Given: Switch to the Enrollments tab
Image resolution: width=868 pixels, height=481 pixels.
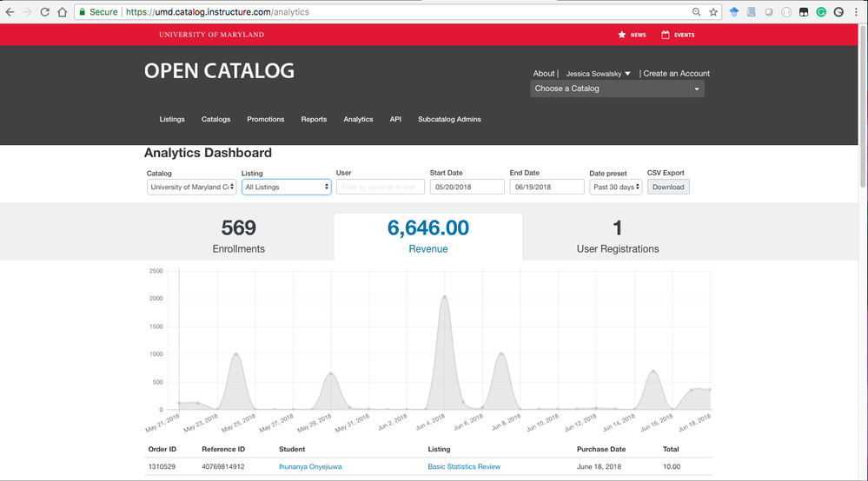Looking at the screenshot, I should (x=238, y=236).
